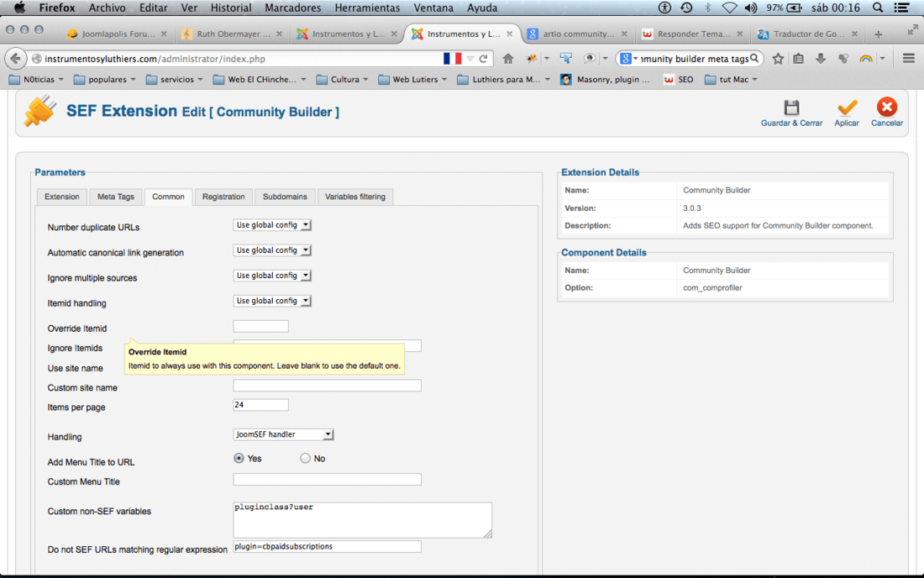924x578 pixels.
Task: Switch to Ruth Obermayer browser tab
Action: click(x=232, y=34)
